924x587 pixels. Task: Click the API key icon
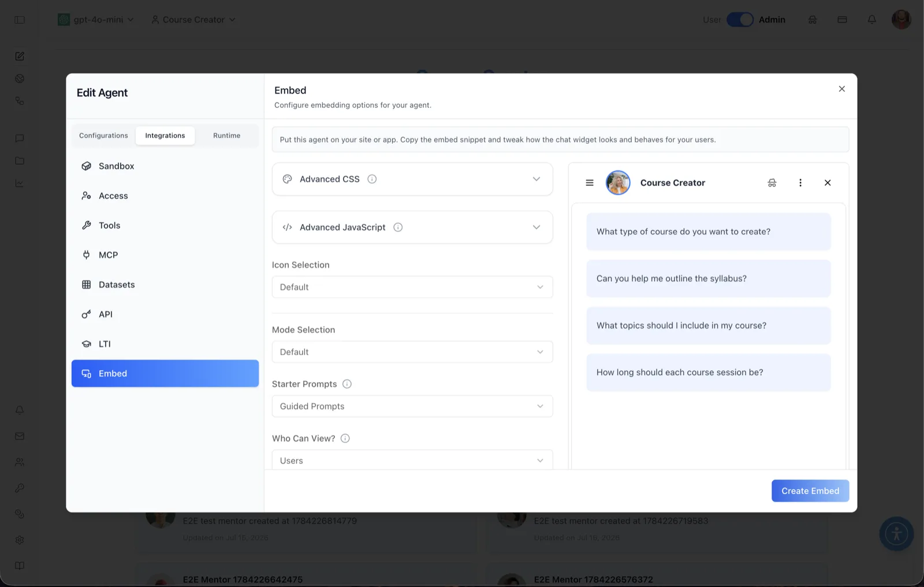click(87, 315)
